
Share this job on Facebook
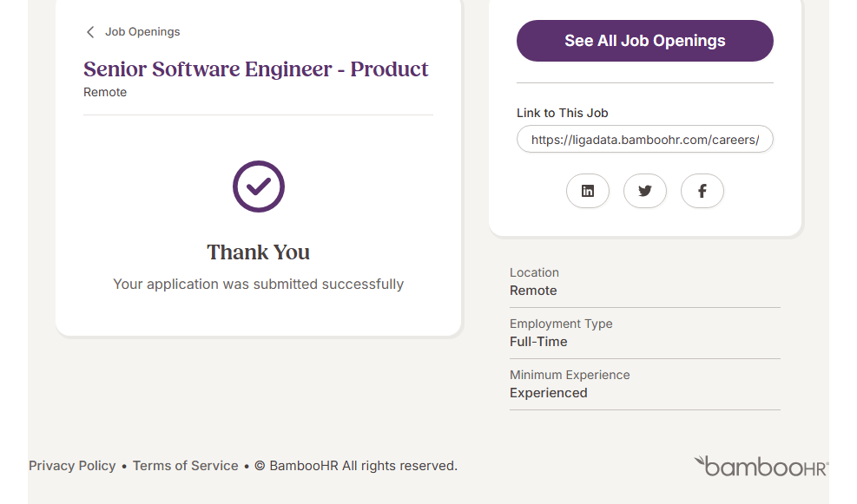[x=702, y=191]
